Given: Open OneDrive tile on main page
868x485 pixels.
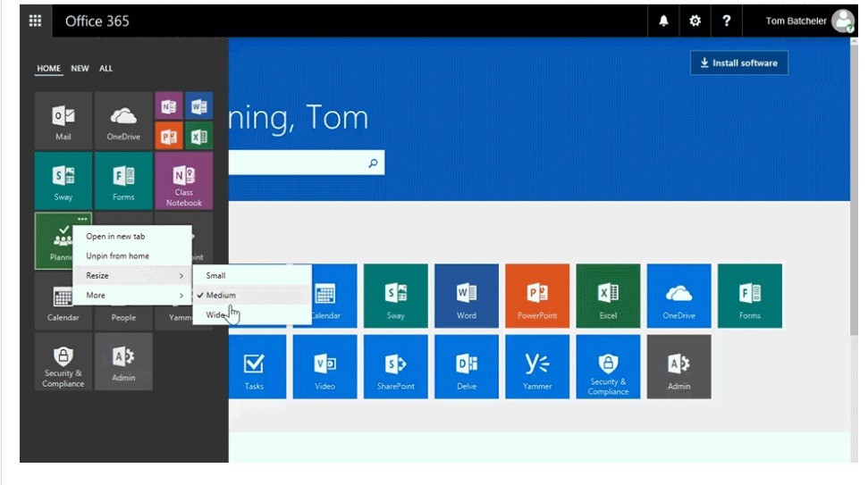Looking at the screenshot, I should [679, 296].
